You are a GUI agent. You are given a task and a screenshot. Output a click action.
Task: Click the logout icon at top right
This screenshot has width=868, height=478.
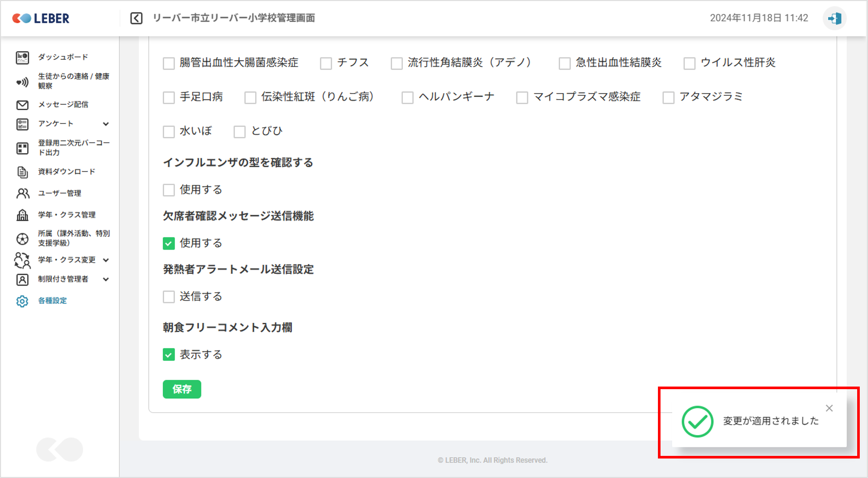coord(834,19)
